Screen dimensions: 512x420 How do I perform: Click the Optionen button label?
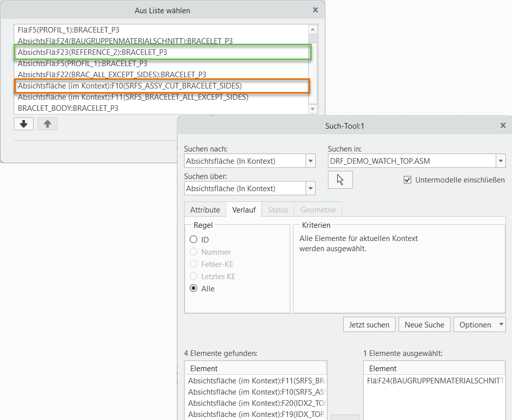point(475,324)
